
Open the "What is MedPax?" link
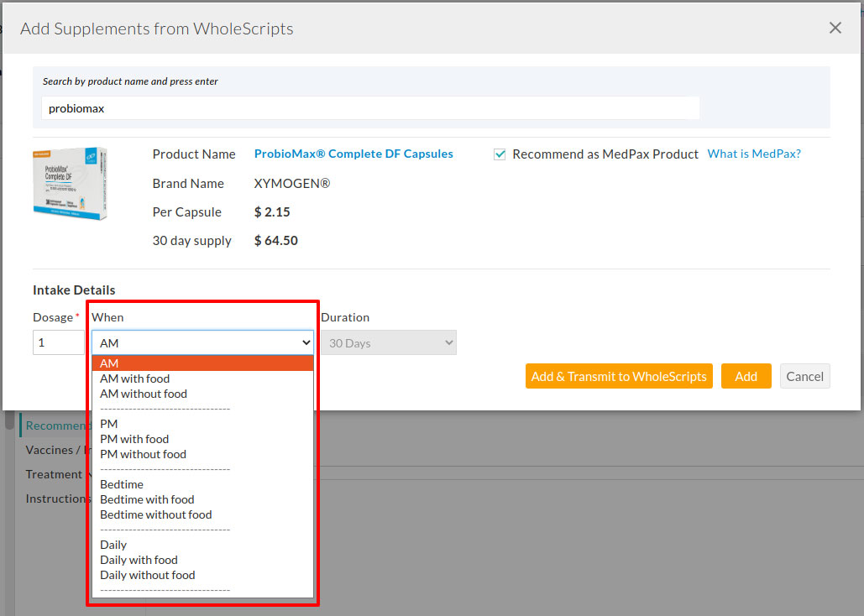[753, 153]
